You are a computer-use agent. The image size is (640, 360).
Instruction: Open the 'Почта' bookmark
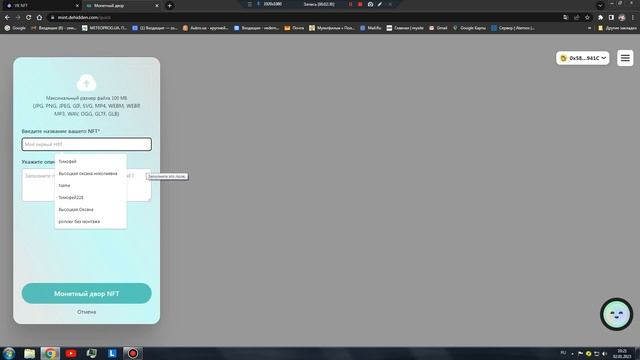tap(294, 28)
